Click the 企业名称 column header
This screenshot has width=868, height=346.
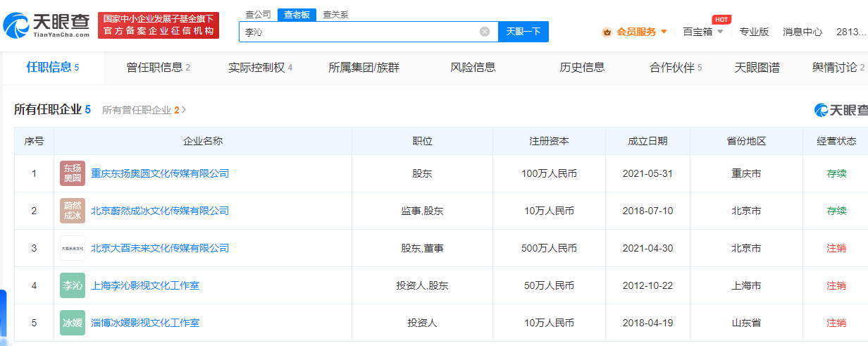point(203,141)
